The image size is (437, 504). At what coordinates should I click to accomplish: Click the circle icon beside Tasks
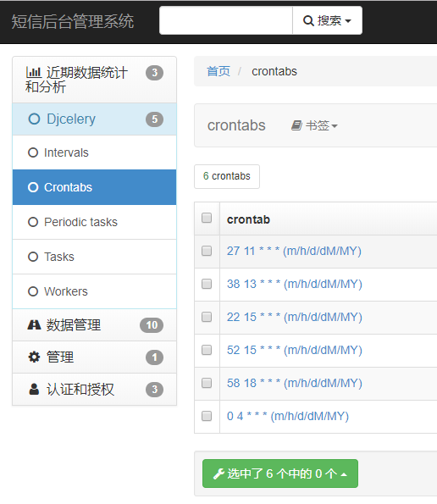coord(33,257)
